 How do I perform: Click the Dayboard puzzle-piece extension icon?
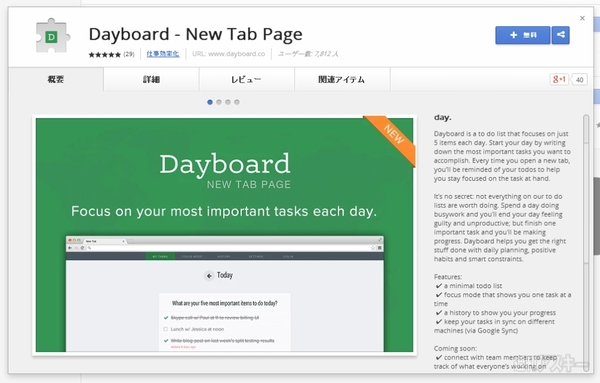53,36
